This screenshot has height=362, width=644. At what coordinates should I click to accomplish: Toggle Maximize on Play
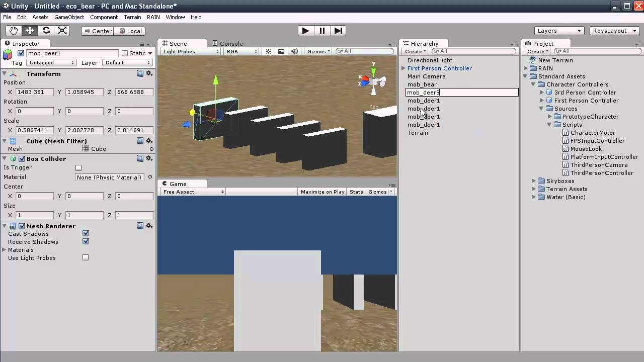coord(323,192)
